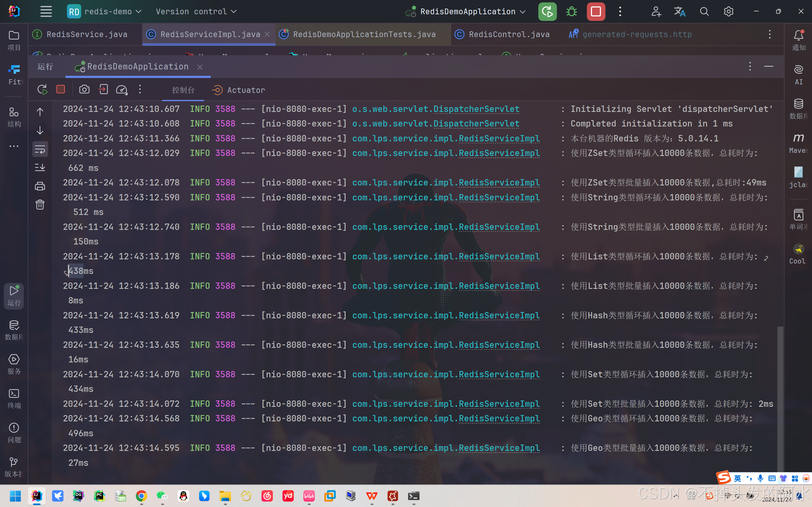Start debugging with the bug icon

[571, 12]
